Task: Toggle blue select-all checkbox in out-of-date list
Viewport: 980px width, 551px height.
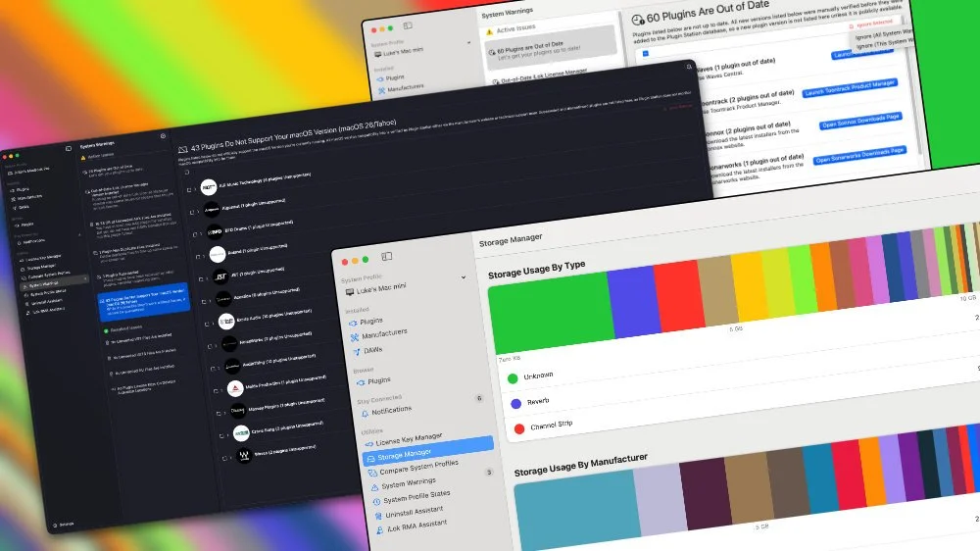Action: [646, 53]
